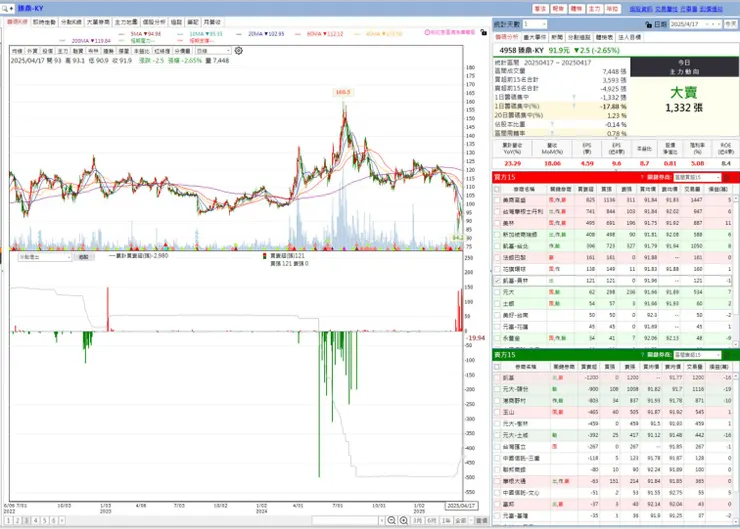Screen dimensions: 740x529
Task: Toggle select-all checkbox in seller table header
Action: pyautogui.click(x=497, y=367)
